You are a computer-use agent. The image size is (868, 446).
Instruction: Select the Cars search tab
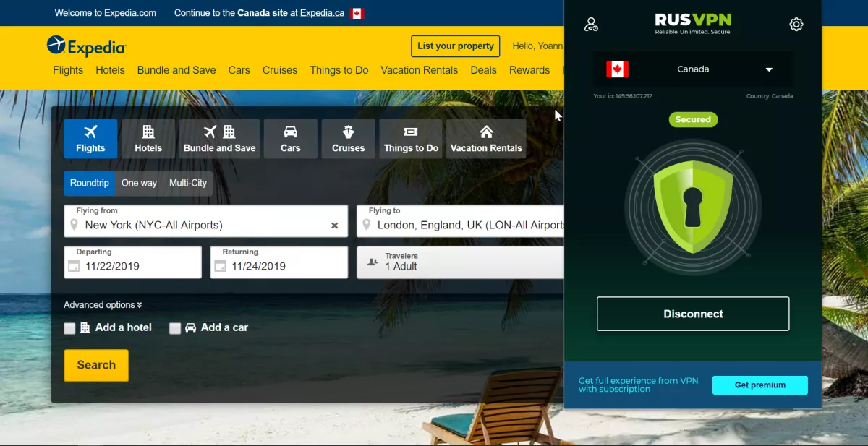coord(291,139)
